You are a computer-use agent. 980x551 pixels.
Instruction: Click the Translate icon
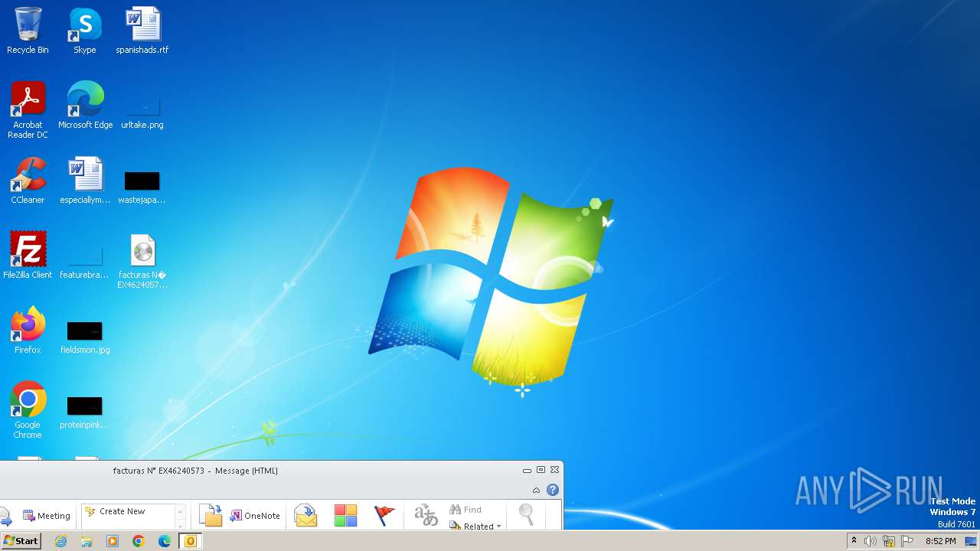(426, 516)
